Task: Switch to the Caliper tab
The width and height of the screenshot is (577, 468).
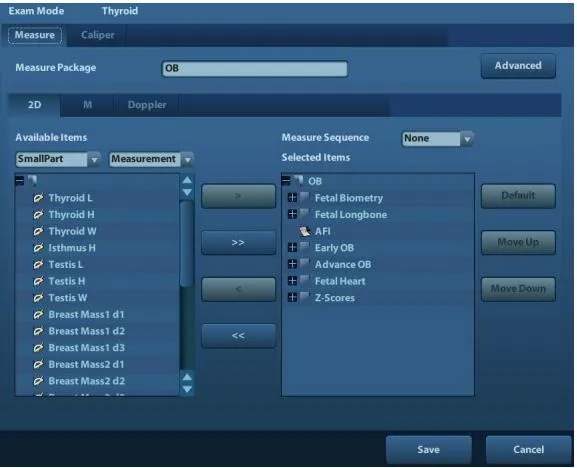Action: click(x=98, y=35)
